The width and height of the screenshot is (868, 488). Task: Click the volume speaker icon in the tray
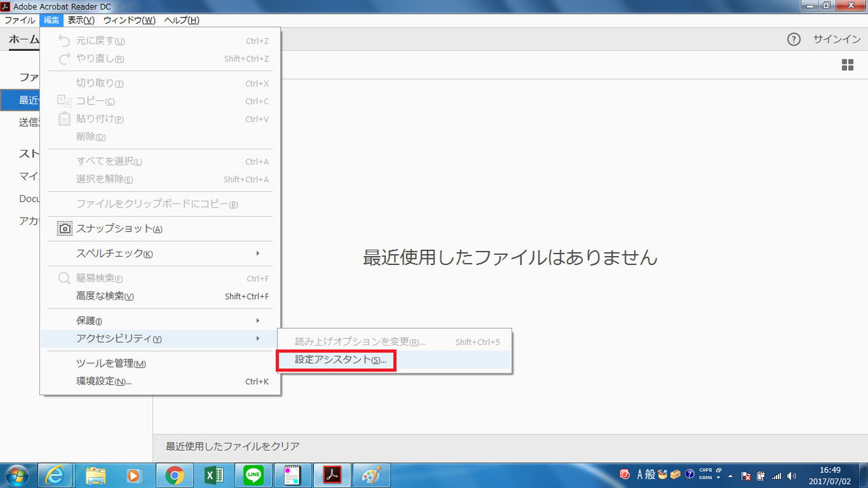[791, 475]
